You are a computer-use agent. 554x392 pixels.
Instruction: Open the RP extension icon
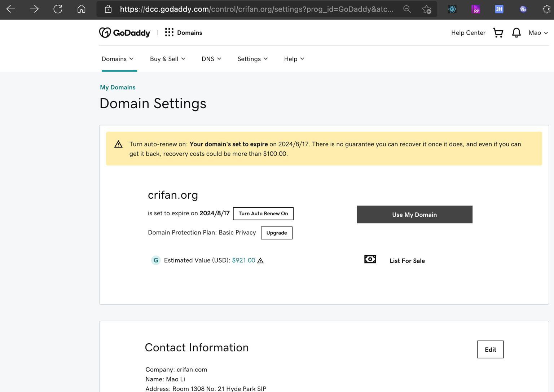coord(476,9)
